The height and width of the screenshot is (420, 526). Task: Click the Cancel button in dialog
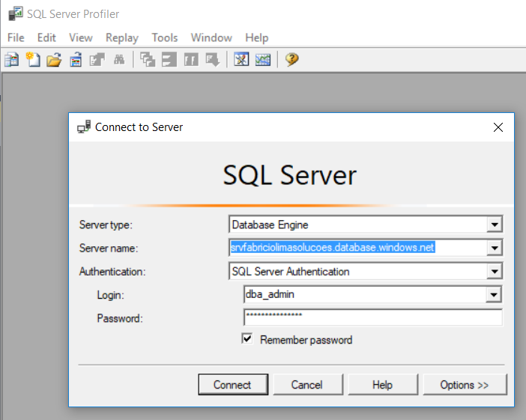[306, 385]
